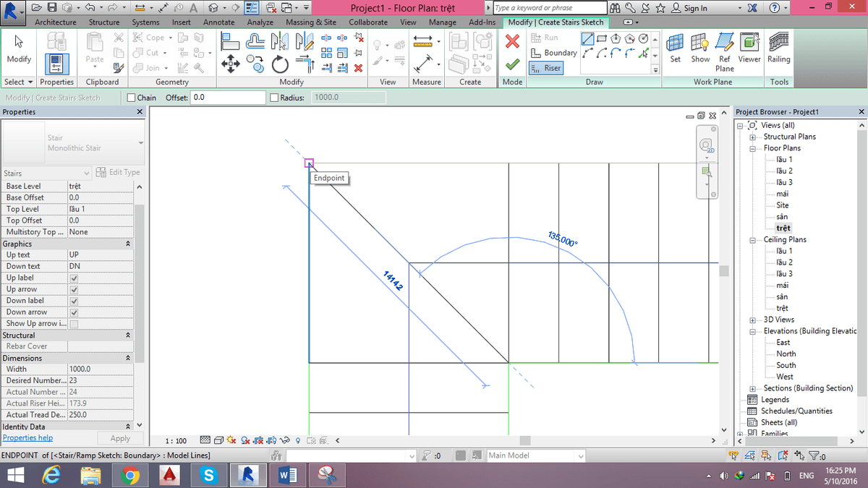
Task: Open the Annotate ribbon tab
Action: (x=218, y=22)
